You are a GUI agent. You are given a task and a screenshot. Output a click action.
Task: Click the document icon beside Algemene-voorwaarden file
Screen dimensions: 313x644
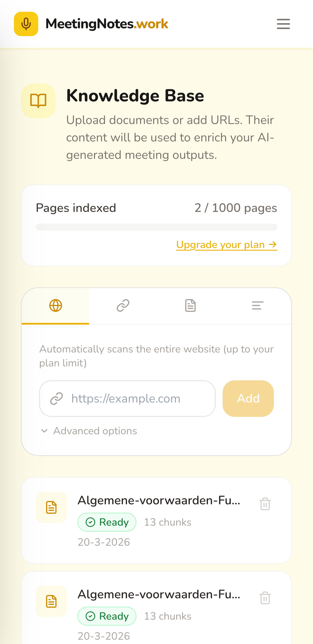pos(51,507)
